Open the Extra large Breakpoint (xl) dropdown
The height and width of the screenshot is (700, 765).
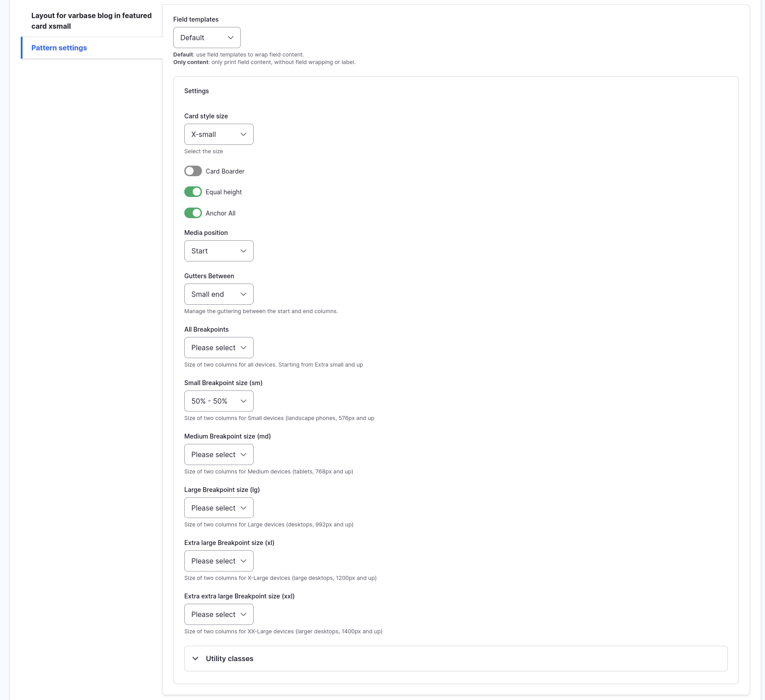[219, 561]
